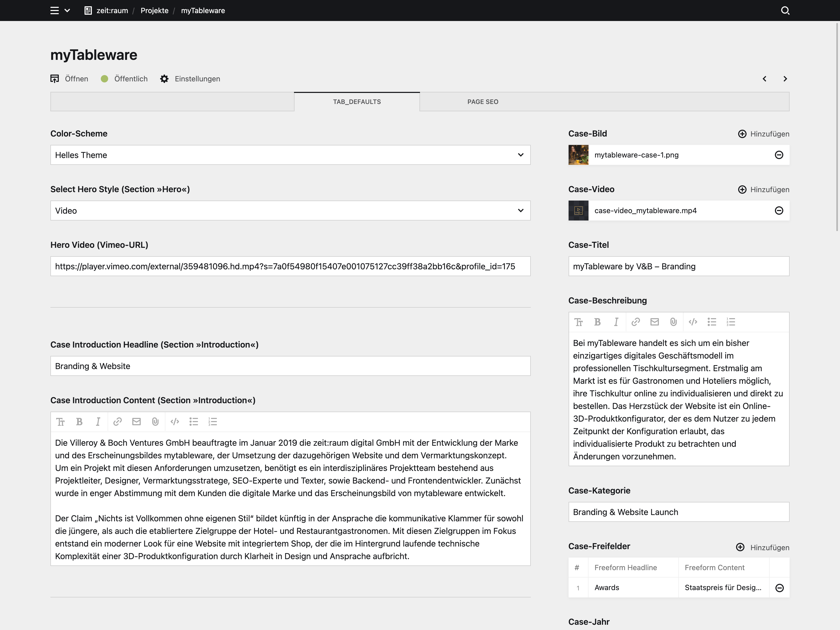
Task: Insert a link in the Case-Beschreibung field
Action: (636, 322)
